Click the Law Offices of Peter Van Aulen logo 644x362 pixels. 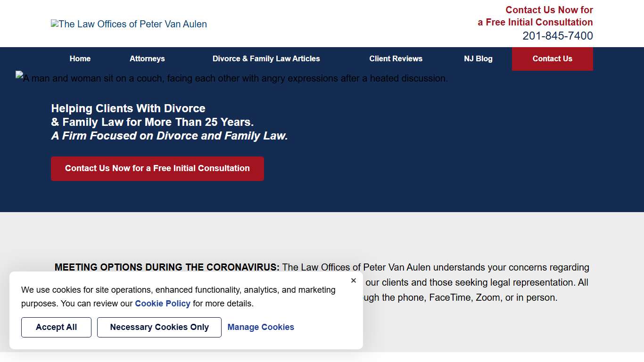pos(129,24)
